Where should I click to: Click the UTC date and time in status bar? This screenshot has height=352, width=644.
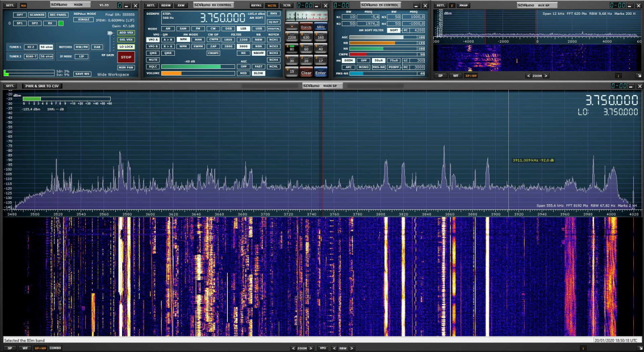click(x=617, y=341)
